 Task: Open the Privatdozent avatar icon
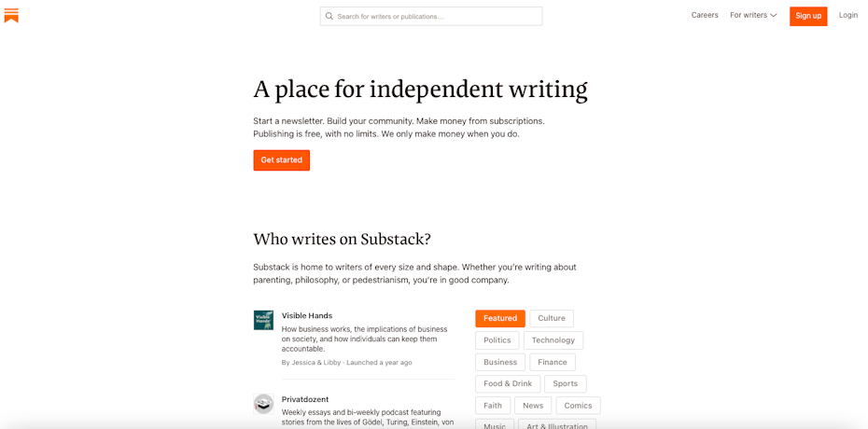click(264, 404)
